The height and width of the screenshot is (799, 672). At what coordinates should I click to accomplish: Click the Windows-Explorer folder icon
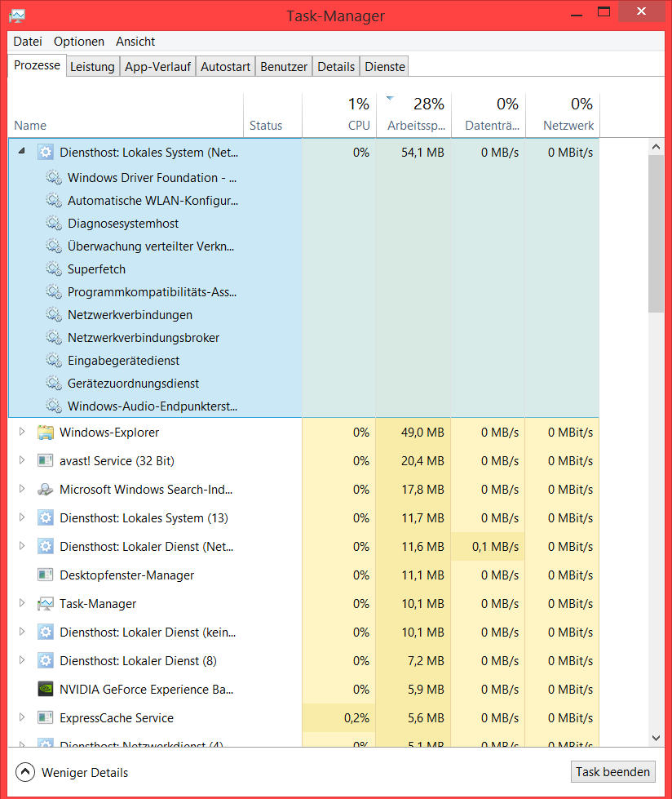click(x=46, y=432)
